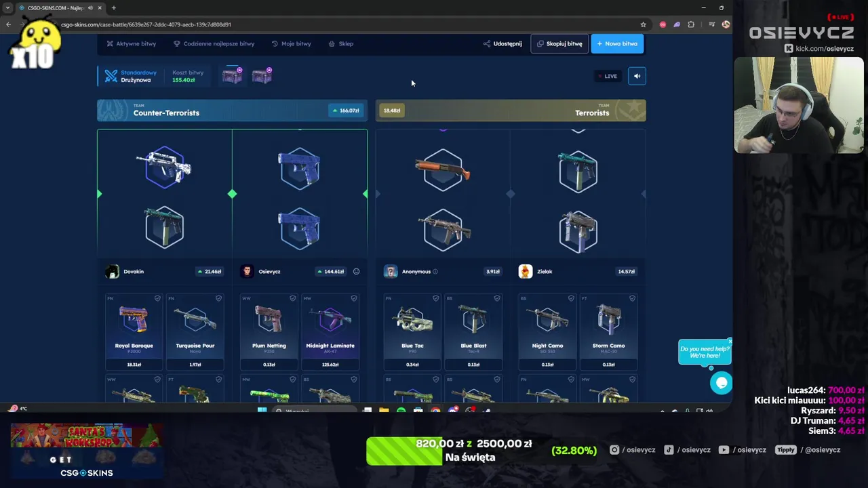The height and width of the screenshot is (488, 868).
Task: Open a new browser tab with plus button
Action: (113, 8)
